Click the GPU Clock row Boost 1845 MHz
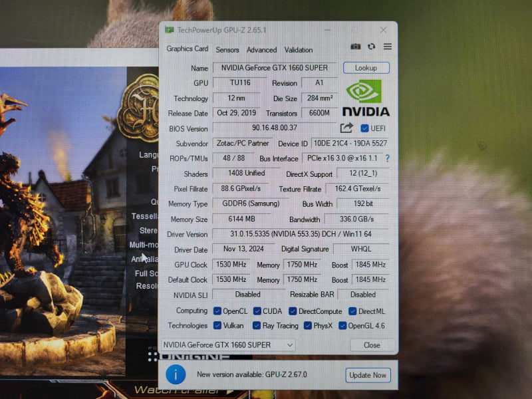Screen dimensions: 532x399 click(x=370, y=264)
